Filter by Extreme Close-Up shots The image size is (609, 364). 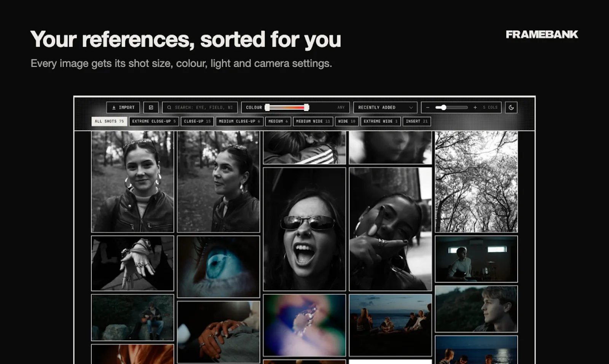point(154,121)
